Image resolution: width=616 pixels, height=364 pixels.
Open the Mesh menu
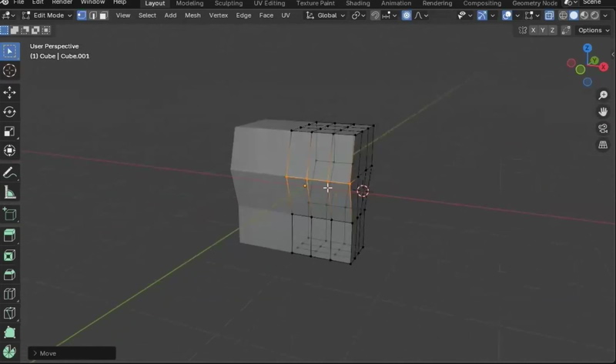192,15
